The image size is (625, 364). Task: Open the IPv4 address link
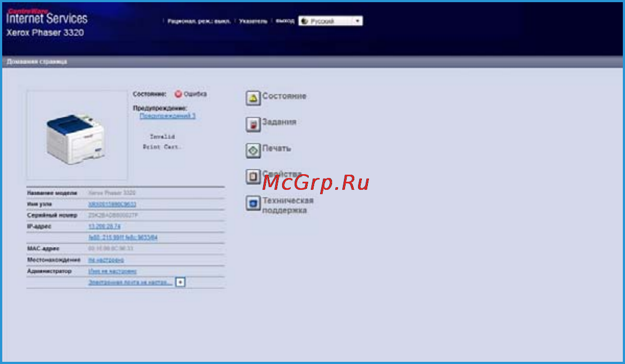[104, 226]
